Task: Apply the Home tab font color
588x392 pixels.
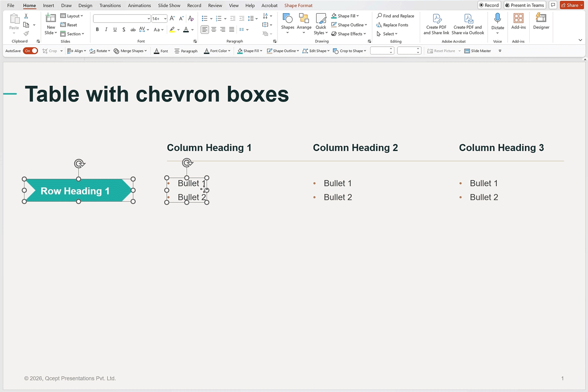Action: 186,29
